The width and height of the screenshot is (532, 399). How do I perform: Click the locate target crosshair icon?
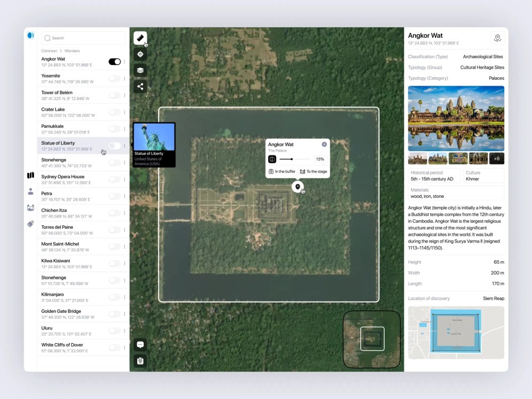pos(140,54)
